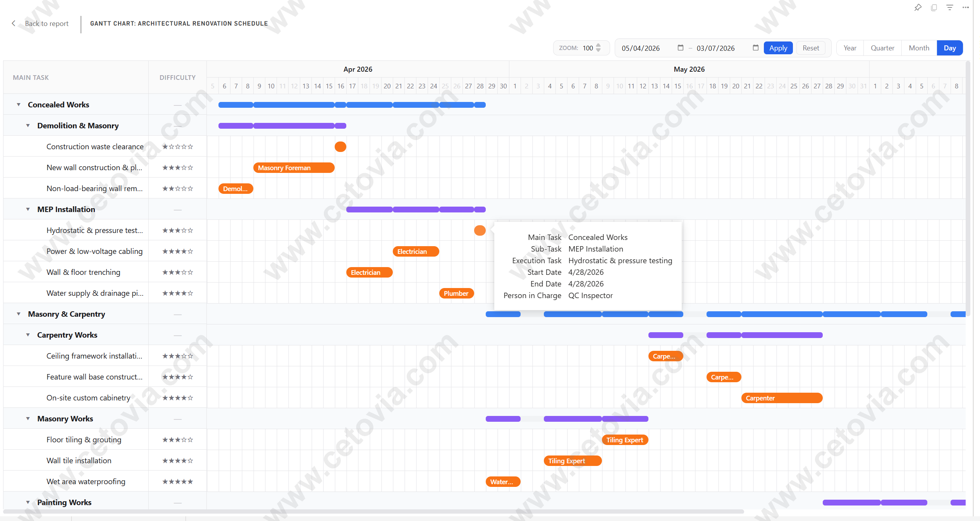This screenshot has height=521, width=980.
Task: Switch to the Month view
Action: coord(919,48)
